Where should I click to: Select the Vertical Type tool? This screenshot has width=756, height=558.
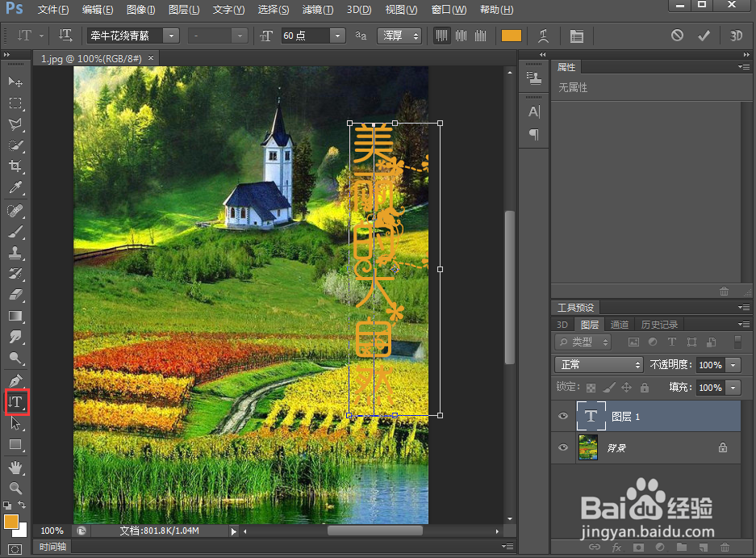(x=17, y=402)
